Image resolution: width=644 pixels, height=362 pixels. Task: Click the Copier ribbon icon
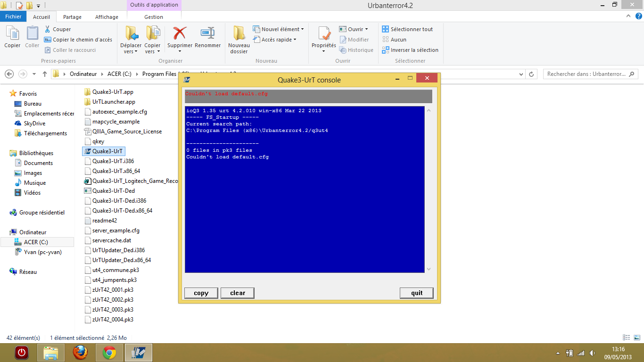[x=12, y=37]
